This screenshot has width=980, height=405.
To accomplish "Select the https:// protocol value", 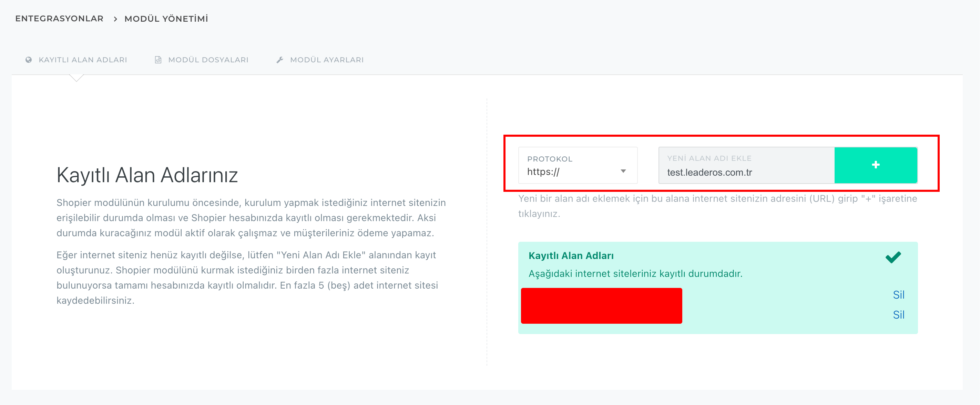I will pos(543,172).
